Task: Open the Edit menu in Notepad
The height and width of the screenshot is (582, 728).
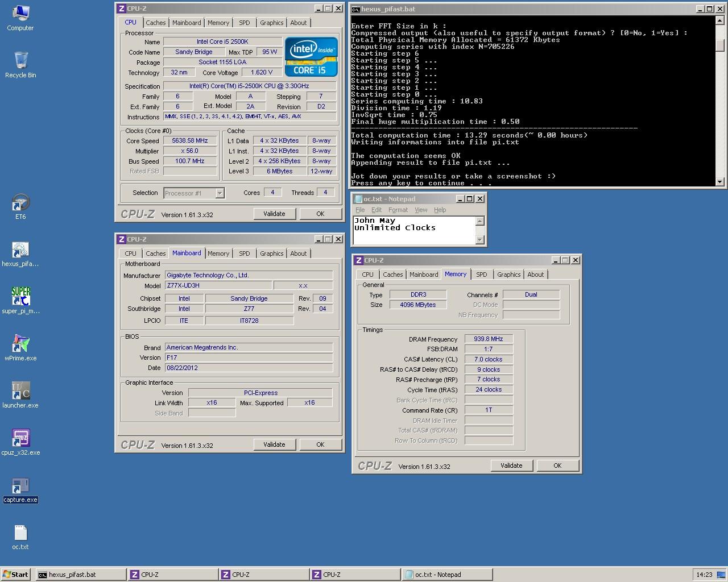Action: [x=377, y=210]
